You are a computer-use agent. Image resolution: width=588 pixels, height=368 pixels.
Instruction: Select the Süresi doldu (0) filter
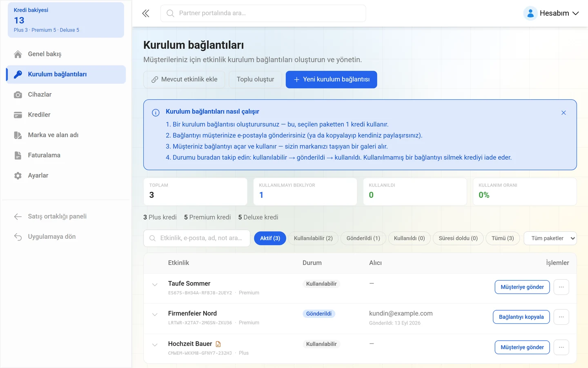pos(458,238)
